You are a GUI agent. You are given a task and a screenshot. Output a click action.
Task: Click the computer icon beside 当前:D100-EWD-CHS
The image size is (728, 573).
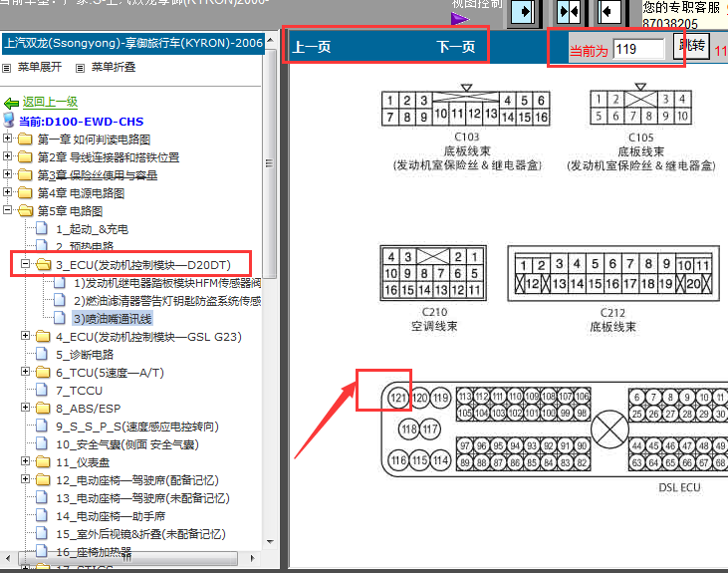click(9, 120)
